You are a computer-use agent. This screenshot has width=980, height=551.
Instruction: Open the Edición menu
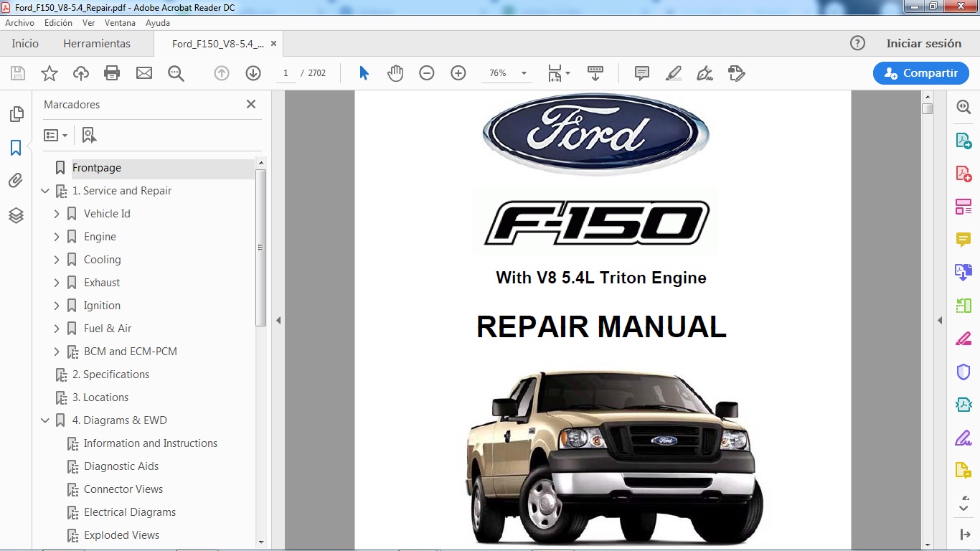(58, 23)
